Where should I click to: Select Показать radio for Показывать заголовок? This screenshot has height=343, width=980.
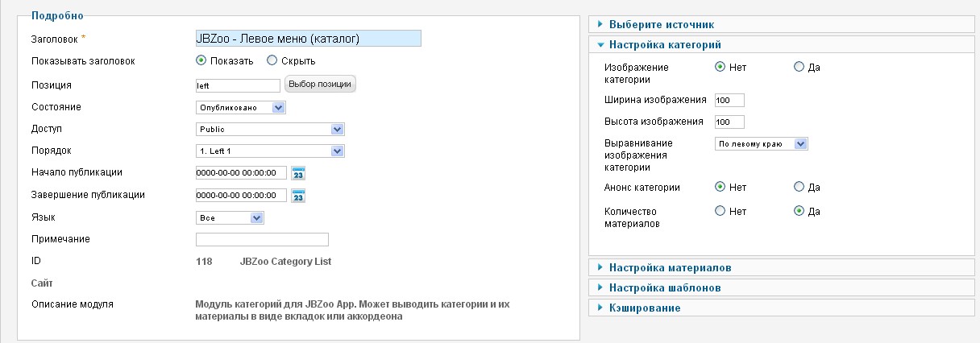coord(201,60)
